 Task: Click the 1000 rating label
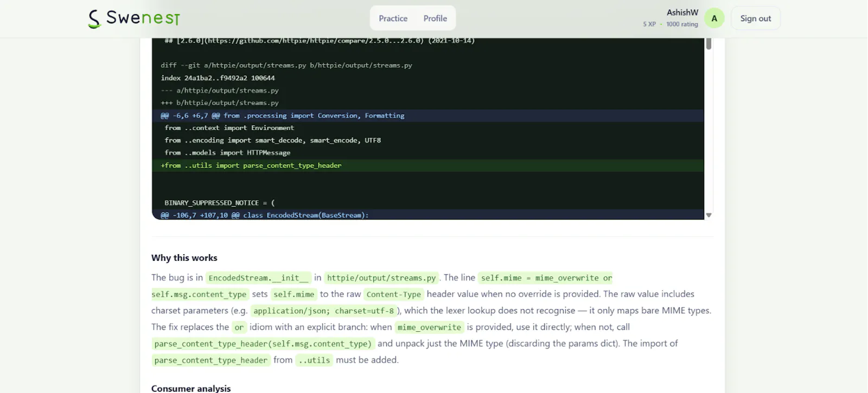(682, 24)
